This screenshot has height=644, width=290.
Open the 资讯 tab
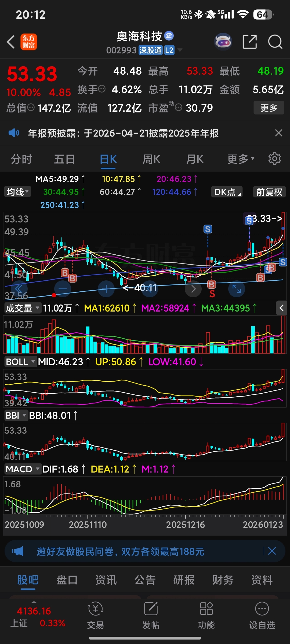(106, 580)
